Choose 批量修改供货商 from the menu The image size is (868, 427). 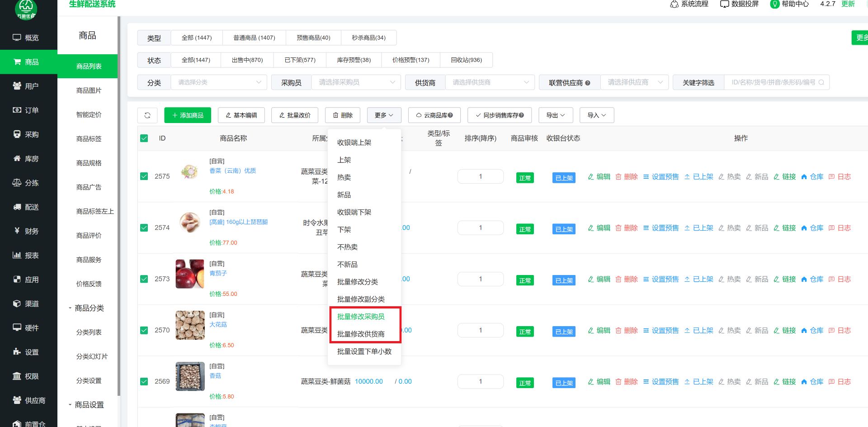[x=364, y=334]
